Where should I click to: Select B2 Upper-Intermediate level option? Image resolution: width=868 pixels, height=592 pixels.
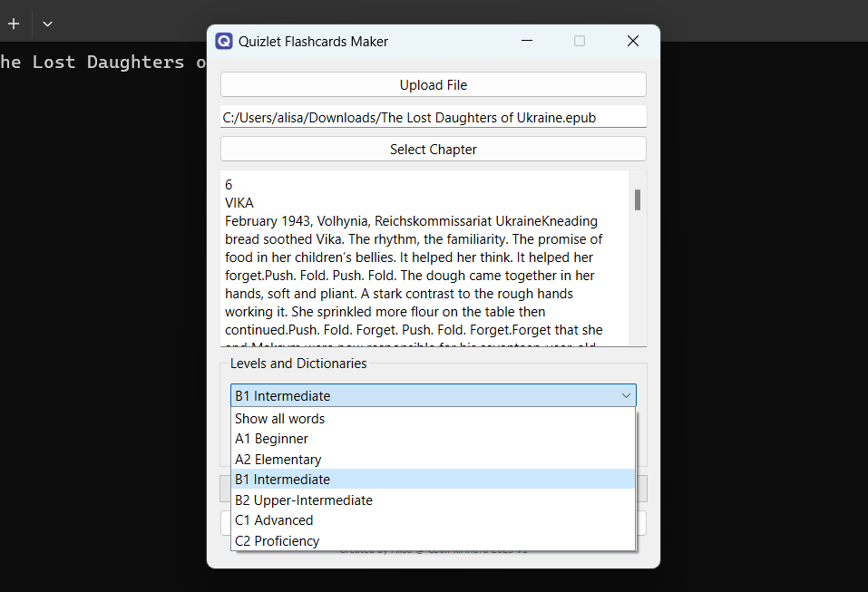[433, 500]
